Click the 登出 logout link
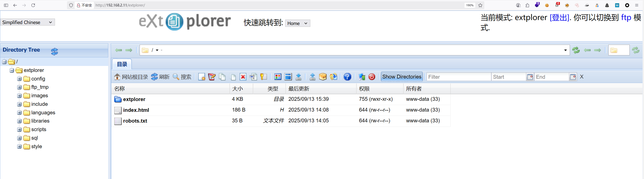 559,18
